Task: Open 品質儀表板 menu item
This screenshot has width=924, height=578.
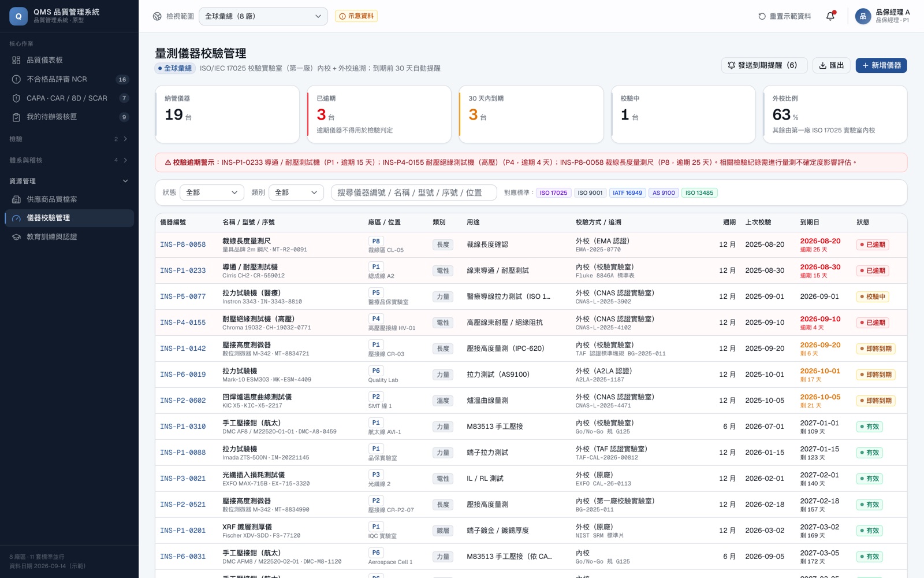Action: (69, 60)
